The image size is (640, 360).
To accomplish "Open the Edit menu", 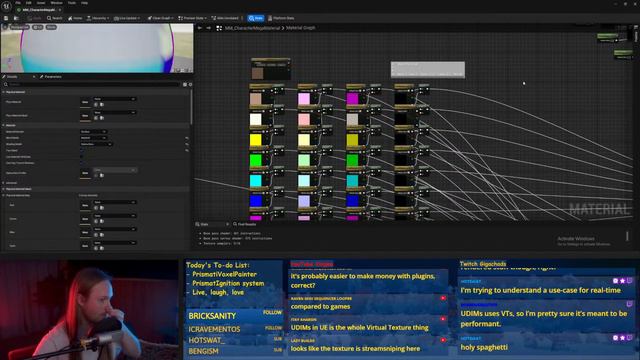I will (29, 3).
